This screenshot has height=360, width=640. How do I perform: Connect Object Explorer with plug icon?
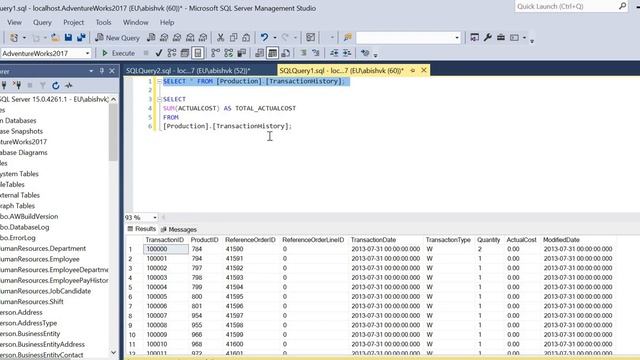[4, 85]
